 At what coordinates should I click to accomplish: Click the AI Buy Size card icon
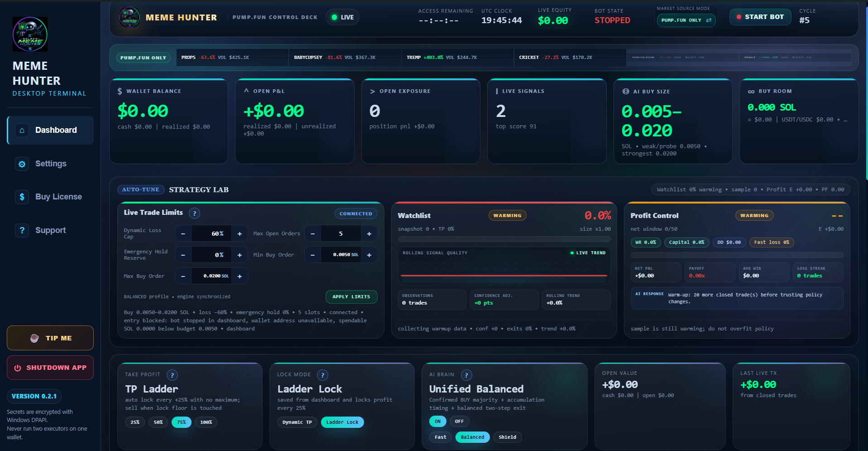coord(626,92)
